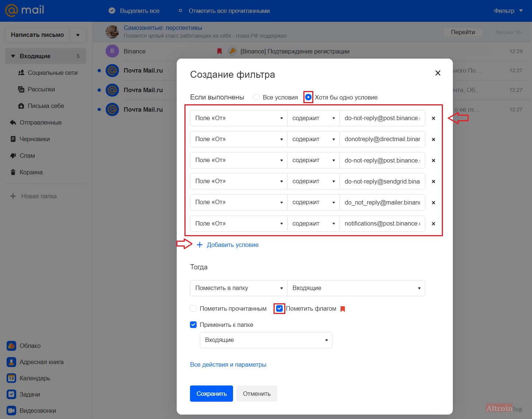The image size is (532, 419).
Task: Open the Облако cloud icon
Action: pos(11,346)
